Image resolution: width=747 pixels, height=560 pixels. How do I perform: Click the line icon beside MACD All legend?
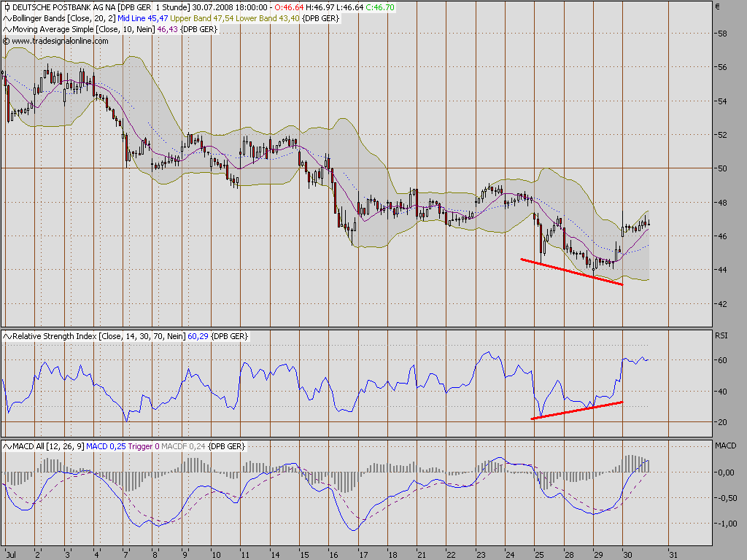(7, 447)
